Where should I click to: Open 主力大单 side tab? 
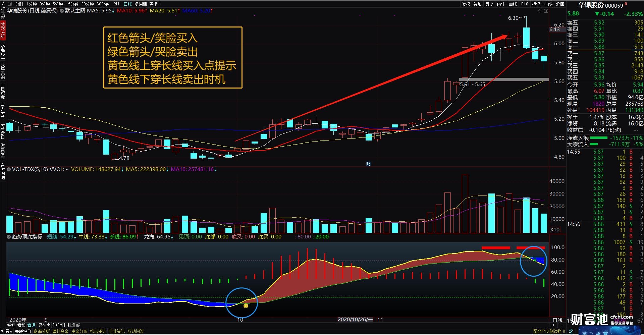(x=3, y=111)
